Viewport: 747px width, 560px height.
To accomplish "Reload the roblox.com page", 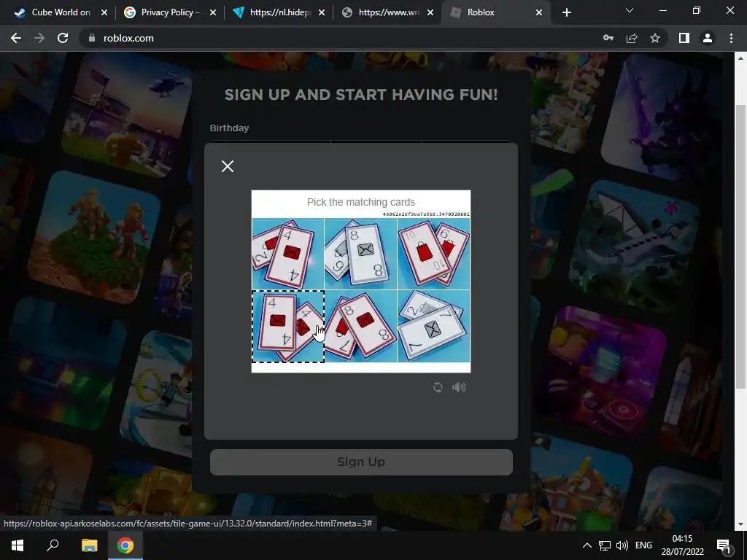I will click(63, 38).
